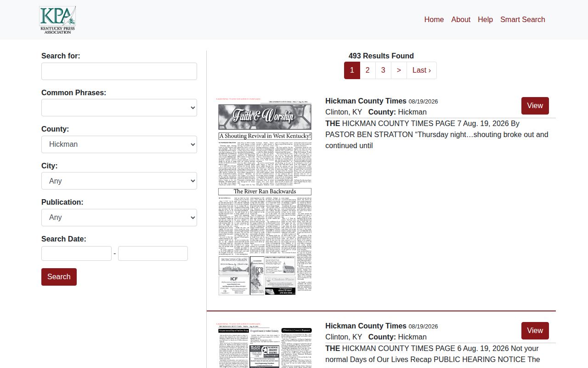Go to results page 2
The width and height of the screenshot is (588, 368).
coord(367,70)
